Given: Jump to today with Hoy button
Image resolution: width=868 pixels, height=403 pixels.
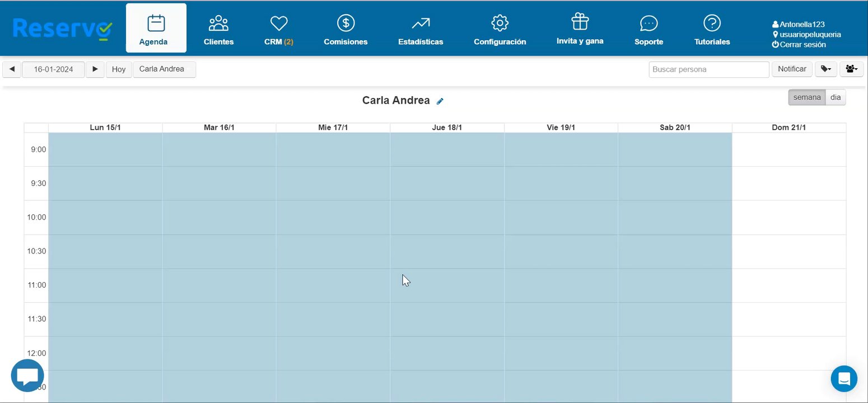Looking at the screenshot, I should [x=119, y=69].
